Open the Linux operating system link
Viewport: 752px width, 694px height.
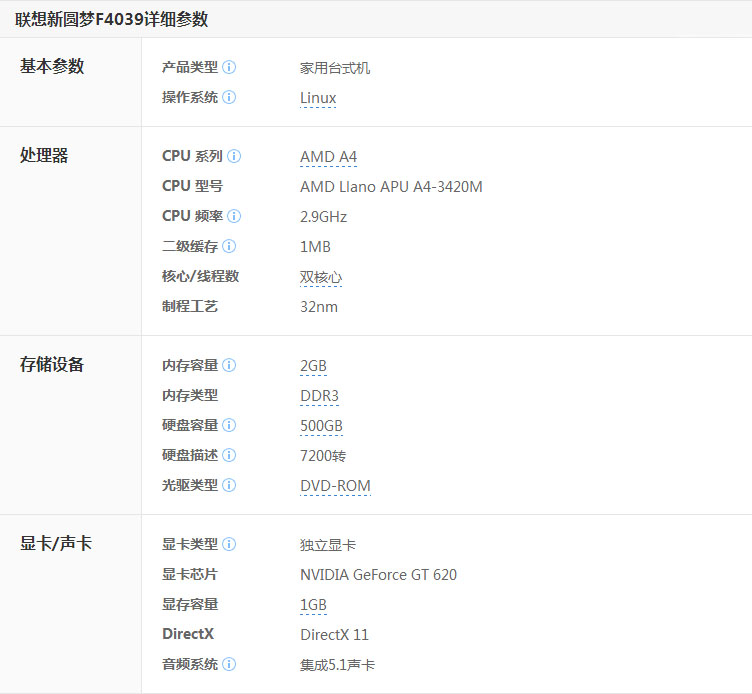318,98
